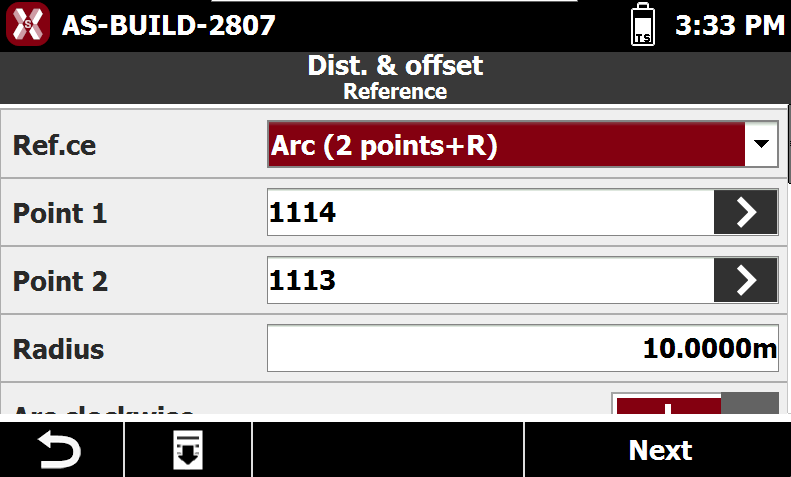Click the AS-BUILD-2807 job name
The image size is (791, 477).
168,25
